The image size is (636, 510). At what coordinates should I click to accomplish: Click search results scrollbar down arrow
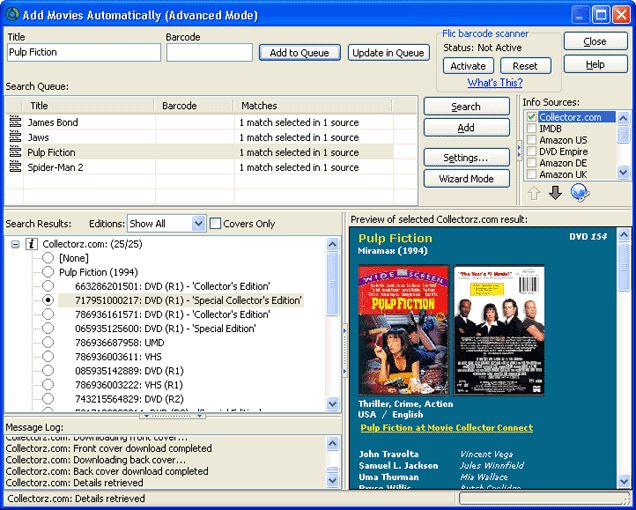pos(332,404)
